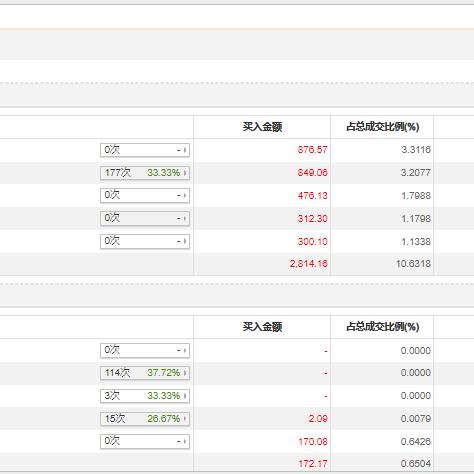This screenshot has height=474, width=474.
Task: Click the upper table's 买入金额 column header
Action: tap(262, 127)
